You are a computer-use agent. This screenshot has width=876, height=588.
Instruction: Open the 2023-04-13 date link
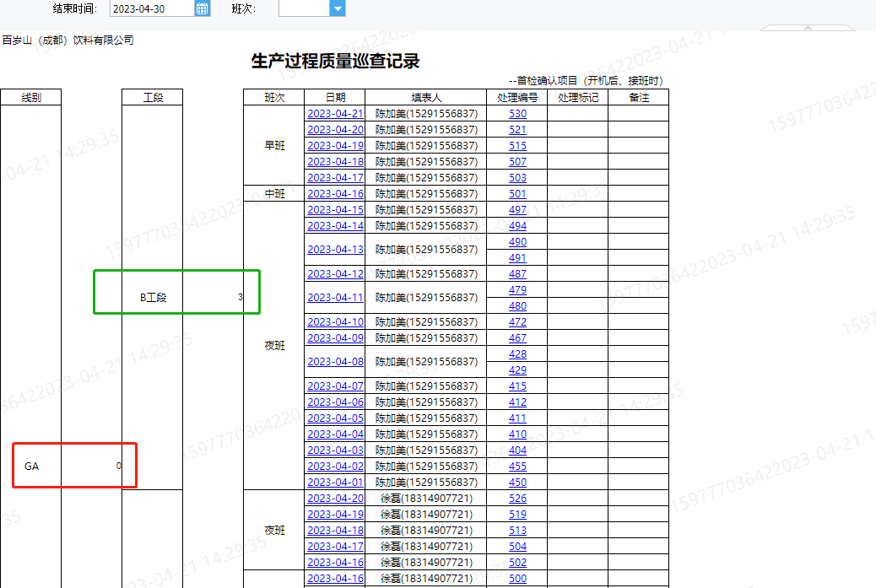point(335,250)
